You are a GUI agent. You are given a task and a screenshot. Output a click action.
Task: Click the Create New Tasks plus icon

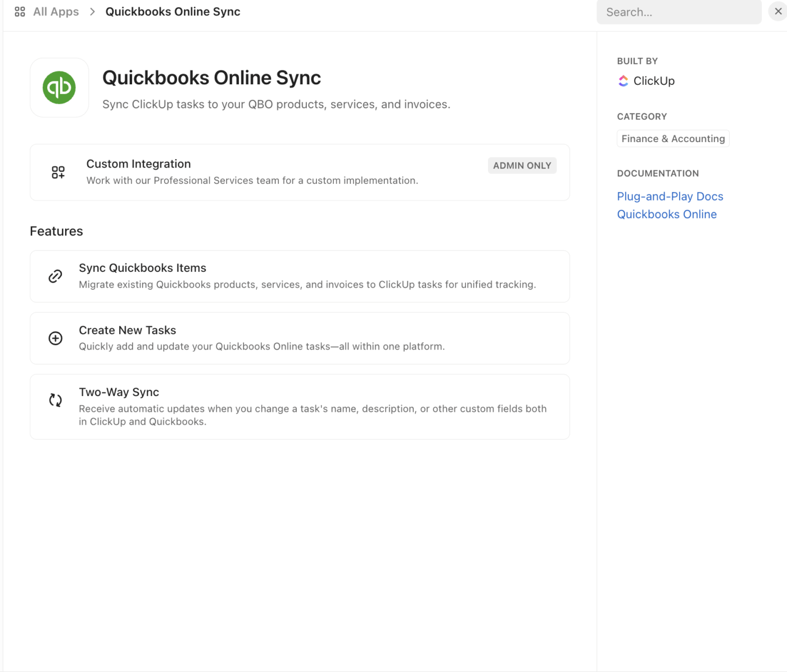[x=55, y=338]
